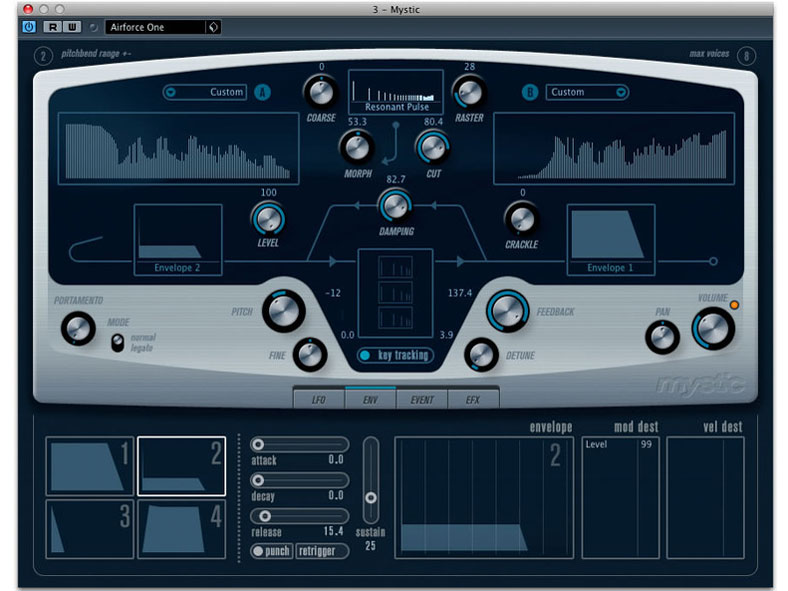
Task: Click the PAN knob
Action: [x=662, y=337]
